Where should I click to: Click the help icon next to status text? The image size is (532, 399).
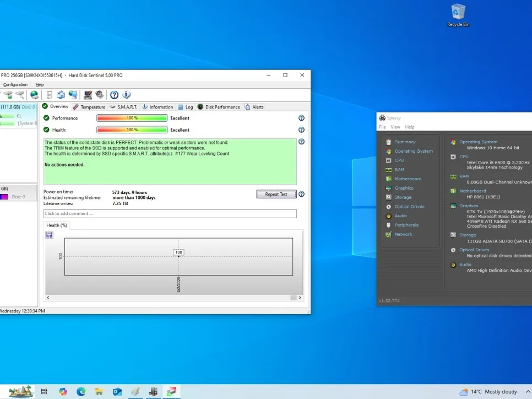[x=301, y=142]
